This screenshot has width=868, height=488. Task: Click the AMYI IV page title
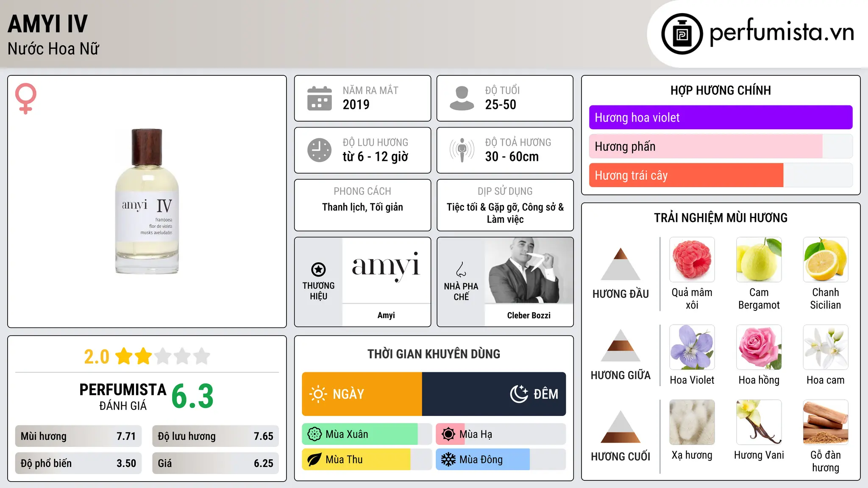(x=47, y=24)
